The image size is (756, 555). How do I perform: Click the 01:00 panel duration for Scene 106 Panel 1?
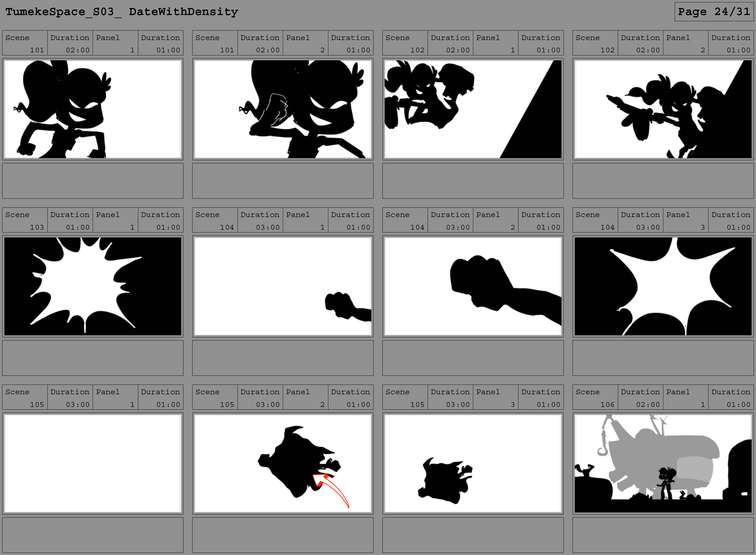(x=731, y=397)
